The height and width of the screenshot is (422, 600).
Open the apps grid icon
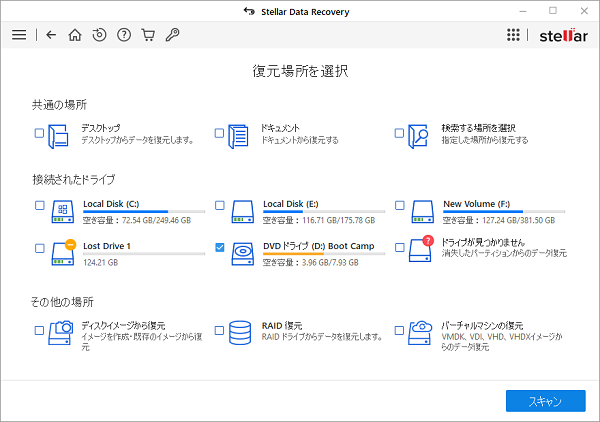513,35
